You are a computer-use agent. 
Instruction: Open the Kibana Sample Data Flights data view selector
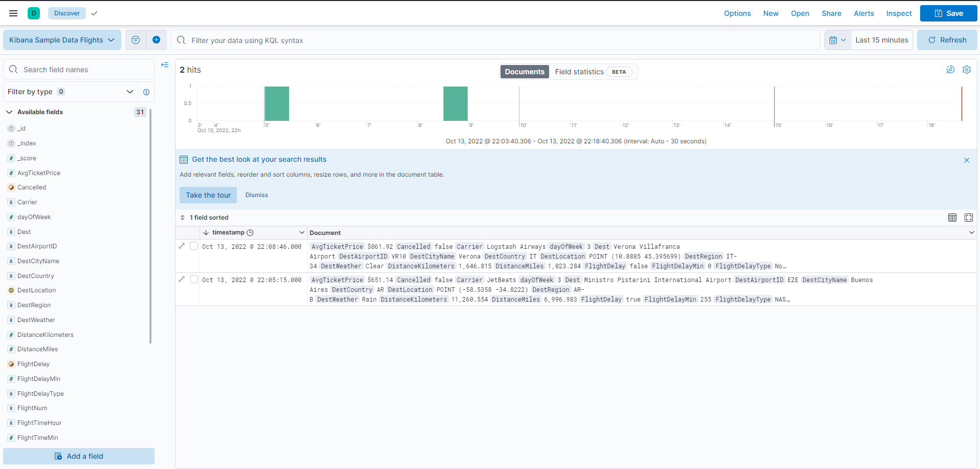[62, 40]
